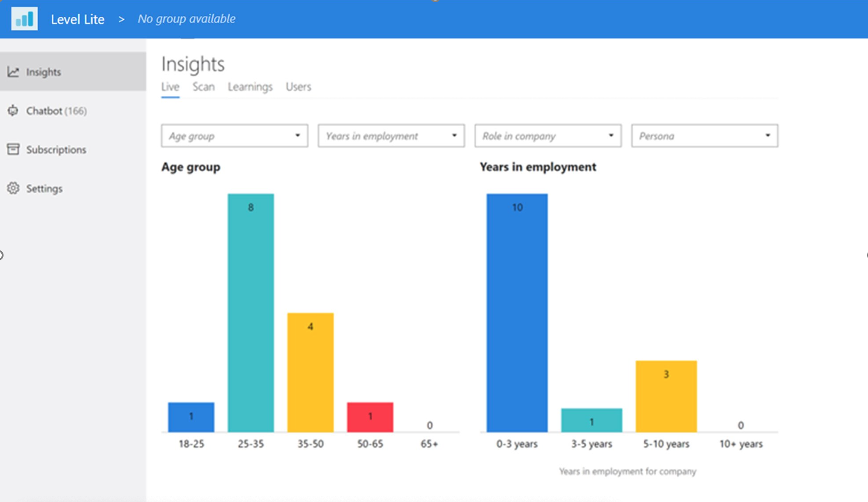Click the 0 value above 10+ years
This screenshot has height=502, width=868.
[741, 425]
